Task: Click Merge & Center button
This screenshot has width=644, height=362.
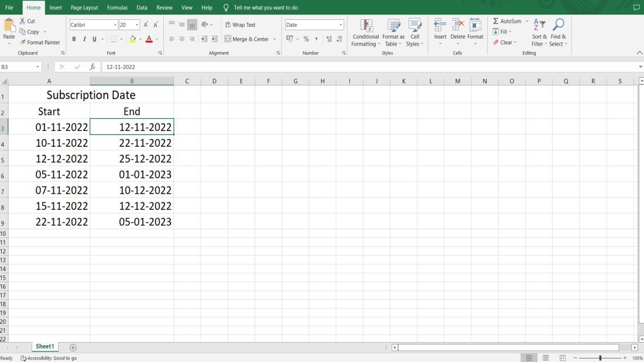Action: 246,39
